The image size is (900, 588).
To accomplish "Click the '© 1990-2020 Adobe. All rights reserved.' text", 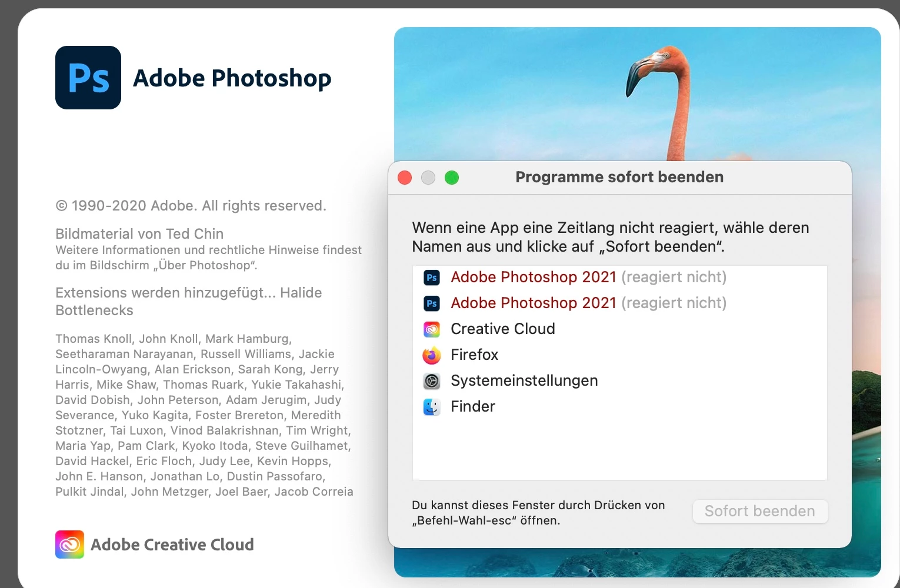I will point(191,206).
